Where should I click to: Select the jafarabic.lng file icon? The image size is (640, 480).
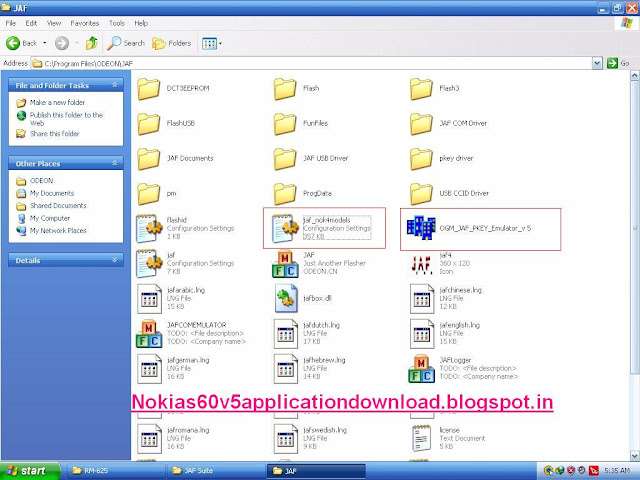[149, 299]
